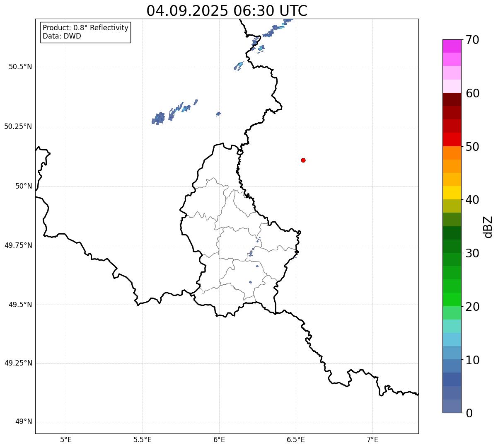This screenshot has height=448, width=498.
Task: Click the 7°E longitude label
Action: coord(372,439)
